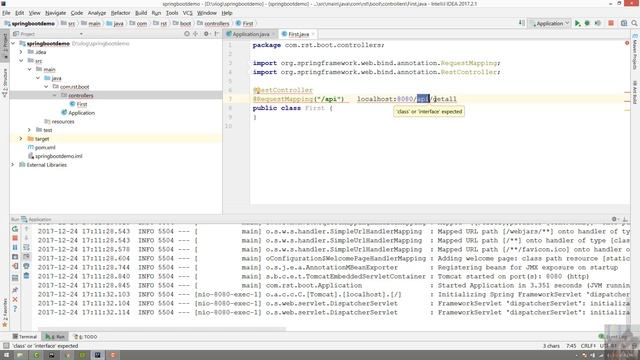Collapse com.rst.boot package node
The image size is (640, 360).
[46, 87]
